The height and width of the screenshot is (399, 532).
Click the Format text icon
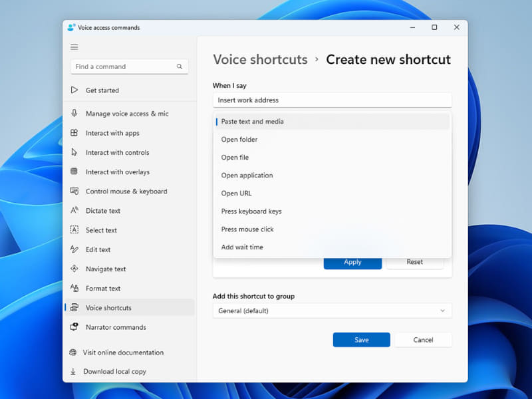pyautogui.click(x=74, y=288)
